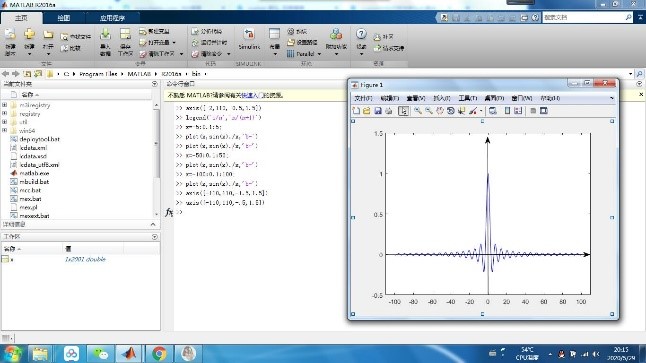Open Chrome from the taskbar

[x=159, y=354]
